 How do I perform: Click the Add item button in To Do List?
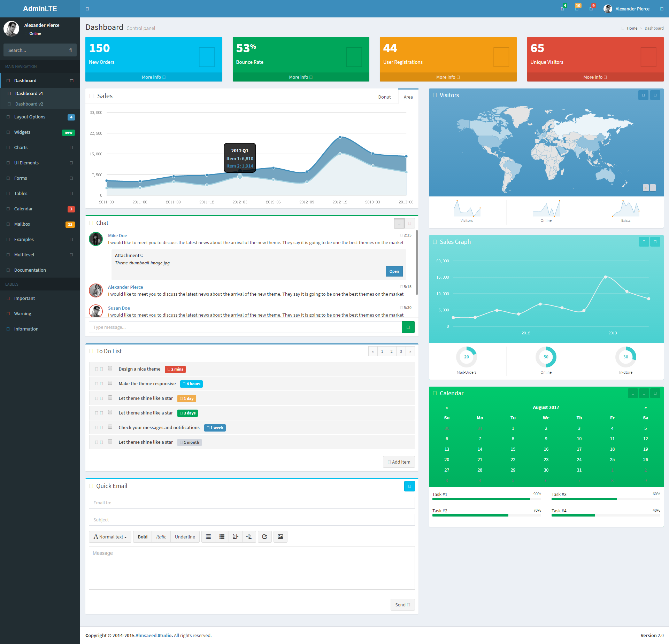pyautogui.click(x=399, y=462)
